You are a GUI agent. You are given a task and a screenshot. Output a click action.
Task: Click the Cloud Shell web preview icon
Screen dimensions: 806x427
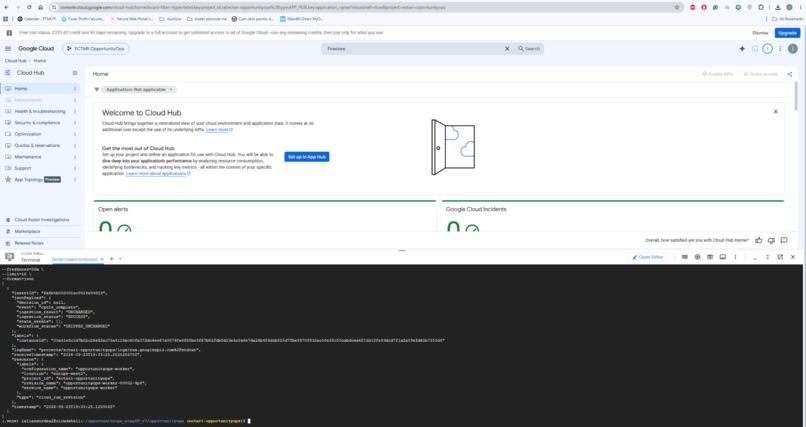coord(722,257)
